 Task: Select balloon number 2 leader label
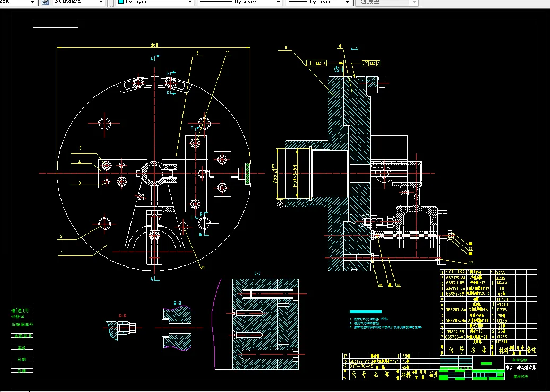[62, 236]
